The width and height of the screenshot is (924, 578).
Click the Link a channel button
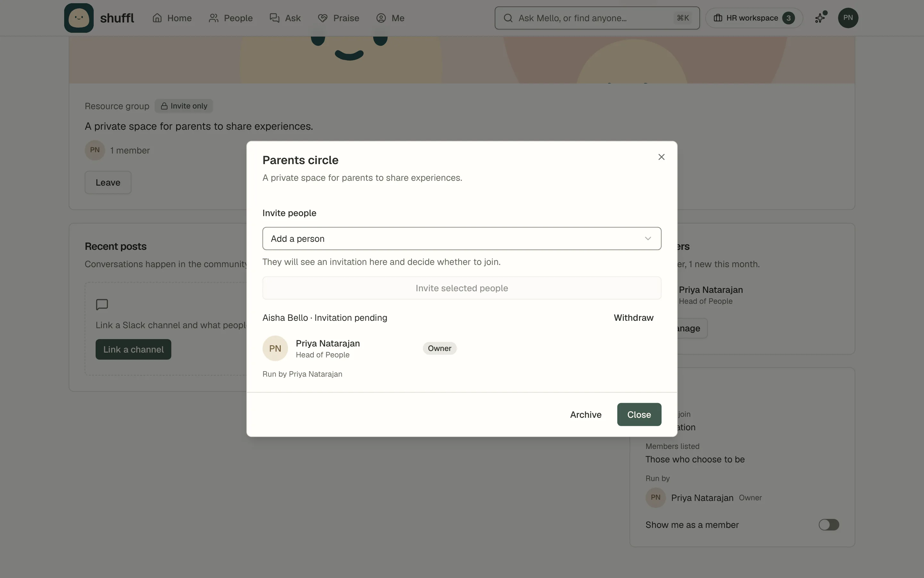click(x=133, y=349)
